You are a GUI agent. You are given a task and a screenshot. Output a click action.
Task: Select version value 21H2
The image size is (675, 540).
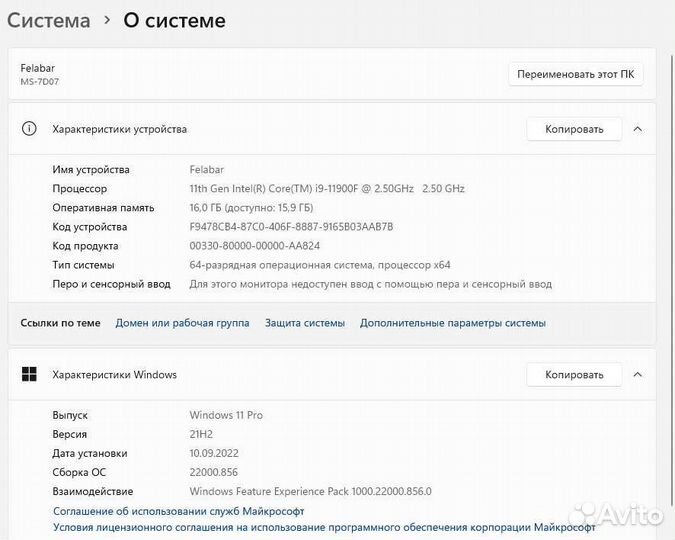point(201,434)
